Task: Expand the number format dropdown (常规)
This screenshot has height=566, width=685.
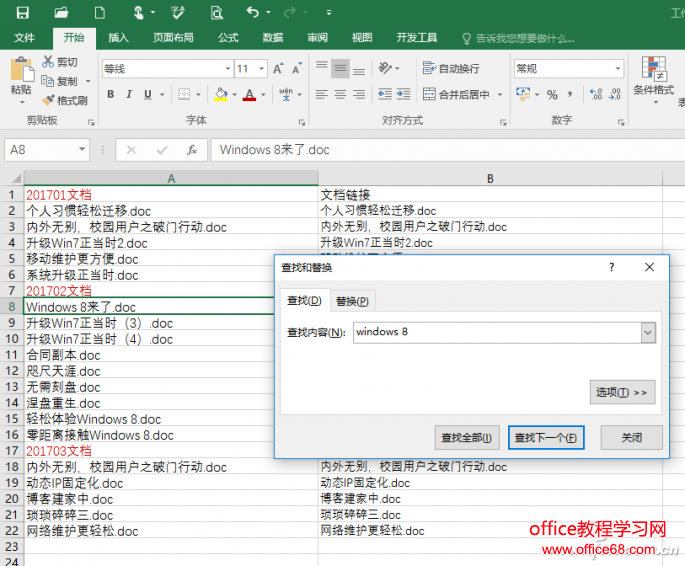Action: pyautogui.click(x=620, y=69)
